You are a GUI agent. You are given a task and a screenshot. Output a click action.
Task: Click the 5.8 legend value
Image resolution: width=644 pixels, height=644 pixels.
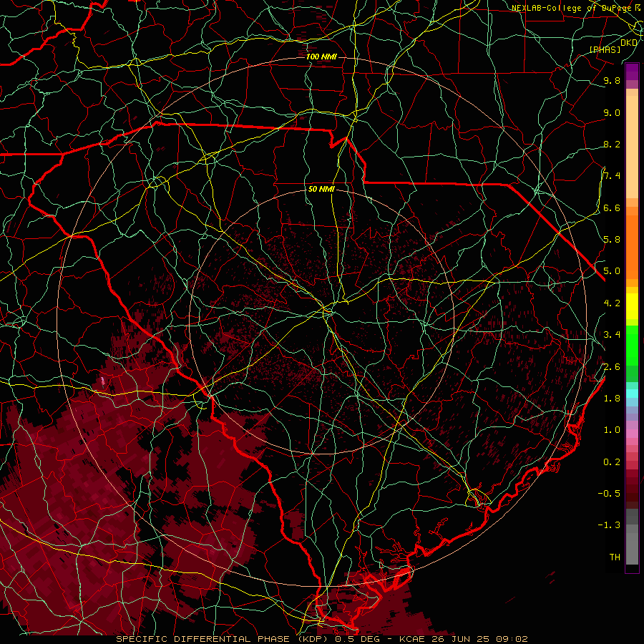click(612, 240)
